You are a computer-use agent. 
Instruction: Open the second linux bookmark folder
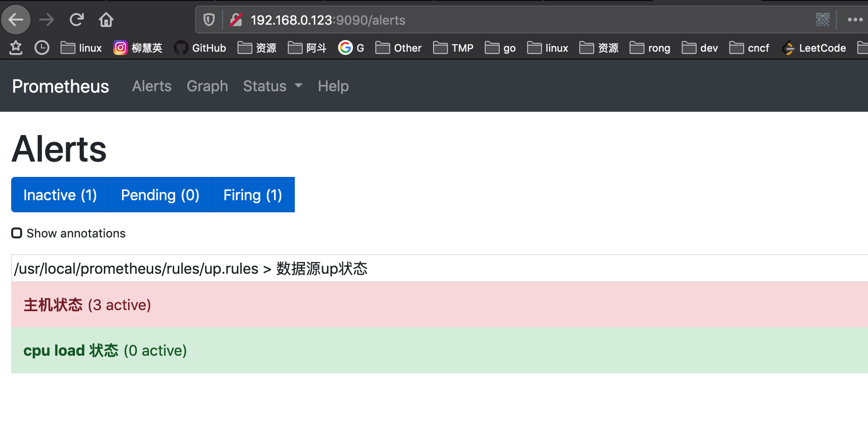[548, 47]
